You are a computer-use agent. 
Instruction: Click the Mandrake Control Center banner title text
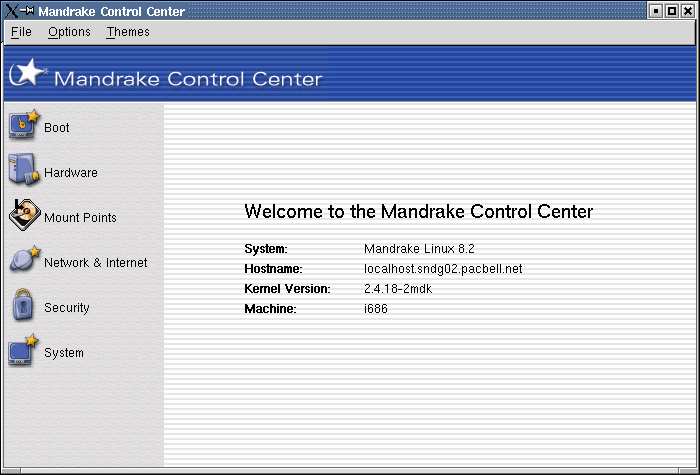(188, 79)
